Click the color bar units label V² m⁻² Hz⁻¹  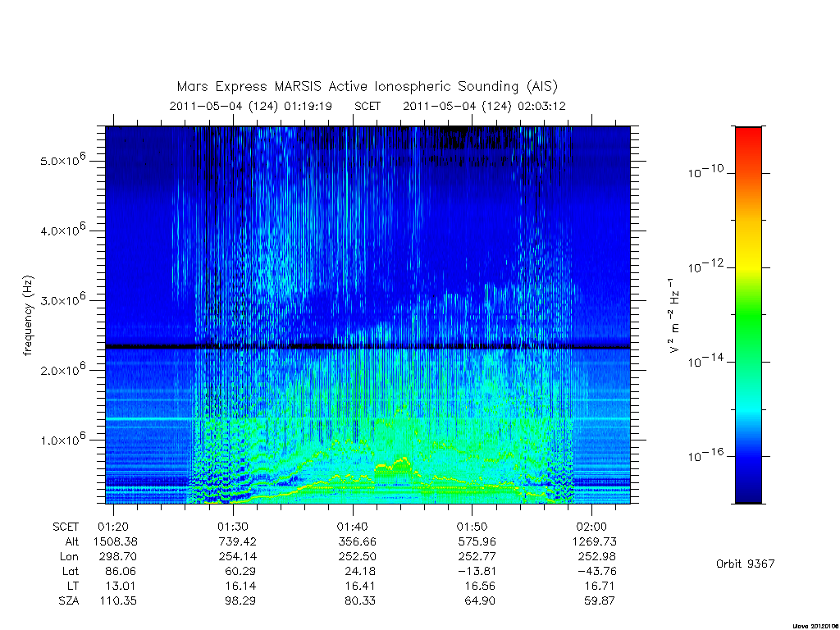click(674, 315)
